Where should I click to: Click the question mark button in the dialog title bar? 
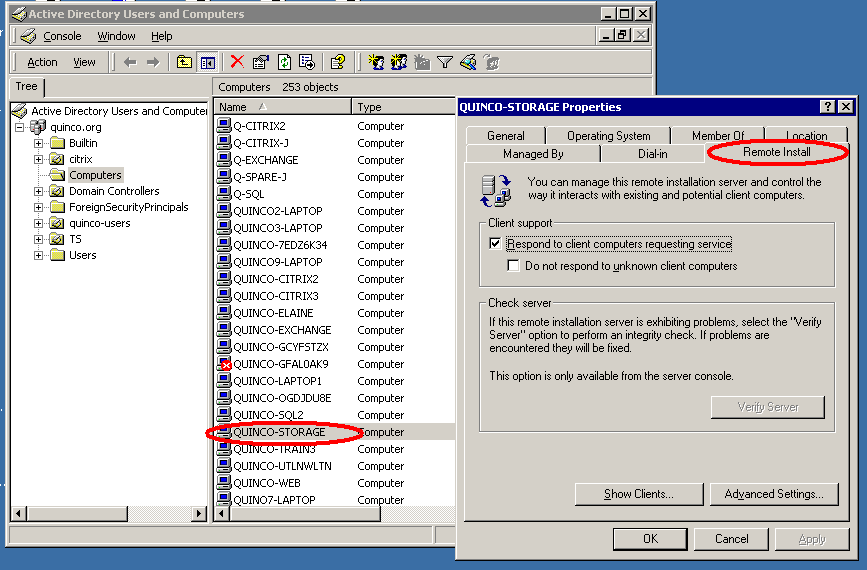(827, 107)
